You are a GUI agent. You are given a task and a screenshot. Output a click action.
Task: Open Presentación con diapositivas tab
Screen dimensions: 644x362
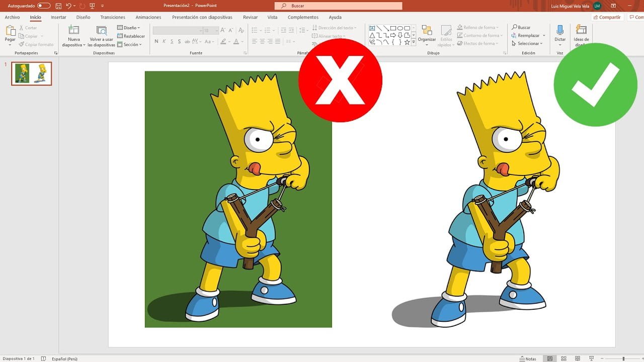pos(202,17)
